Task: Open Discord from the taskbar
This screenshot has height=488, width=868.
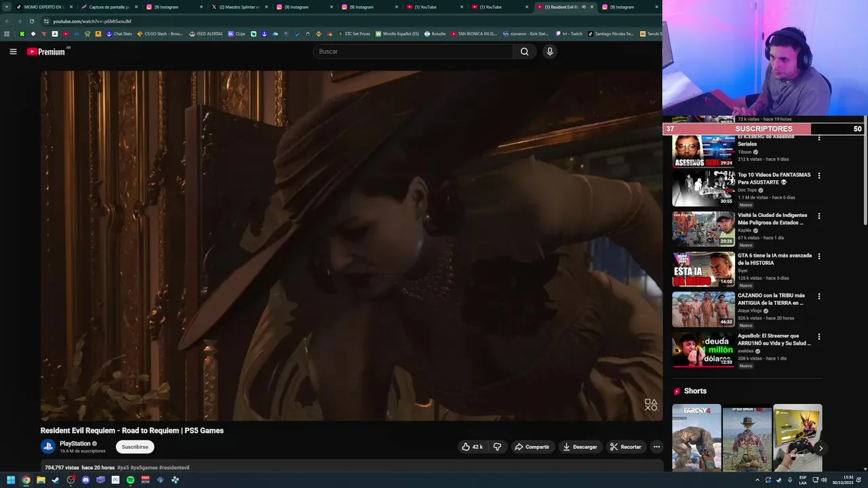Action: [85, 480]
